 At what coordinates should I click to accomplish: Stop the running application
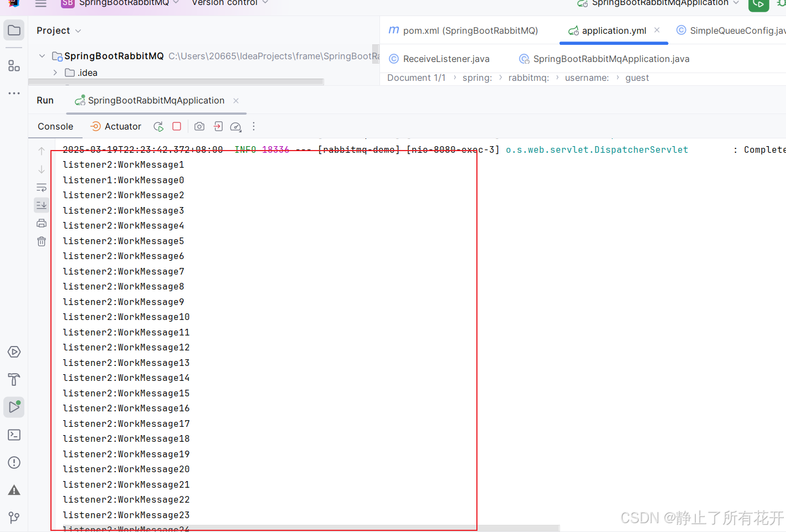coord(176,126)
